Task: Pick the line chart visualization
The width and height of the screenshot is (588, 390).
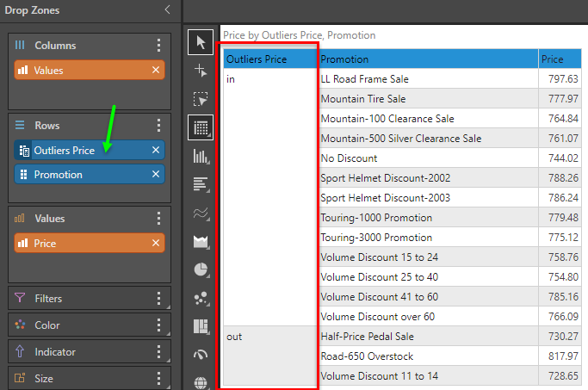Action: point(201,213)
